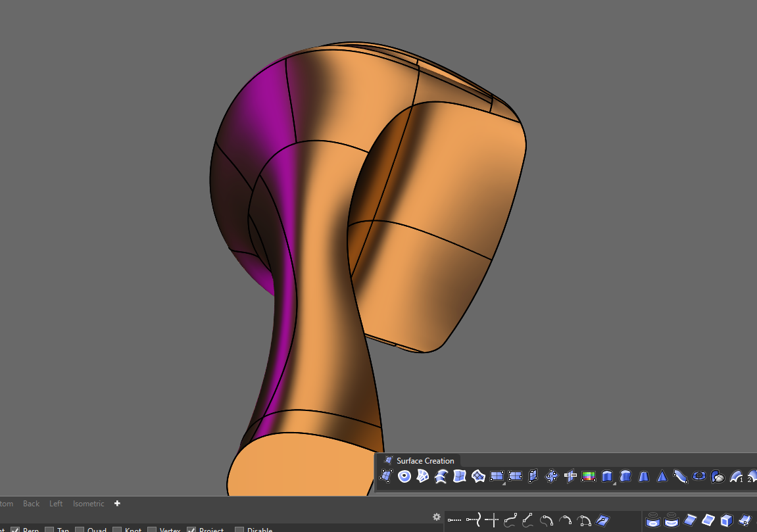
Task: Select the Drape surface icon
Action: pyautogui.click(x=478, y=477)
